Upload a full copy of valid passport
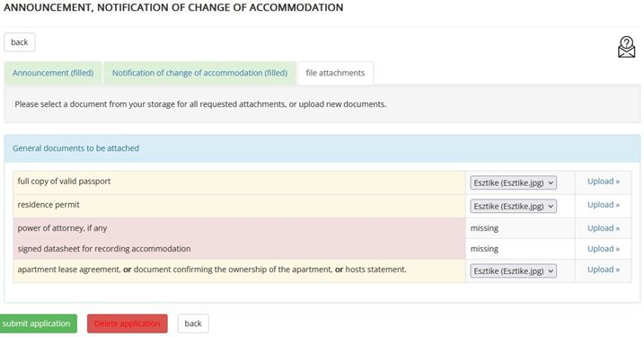The width and height of the screenshot is (644, 337). (603, 182)
